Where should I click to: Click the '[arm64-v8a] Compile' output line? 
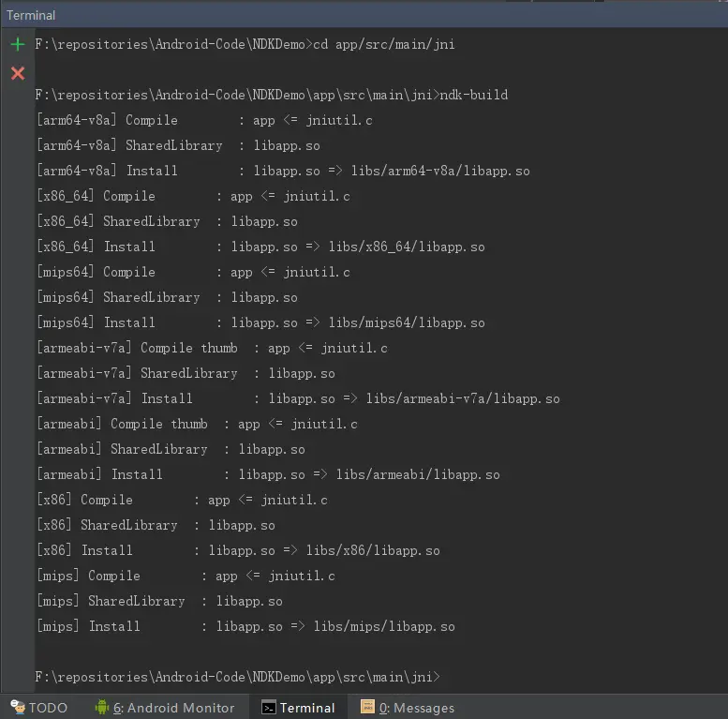[x=204, y=121]
